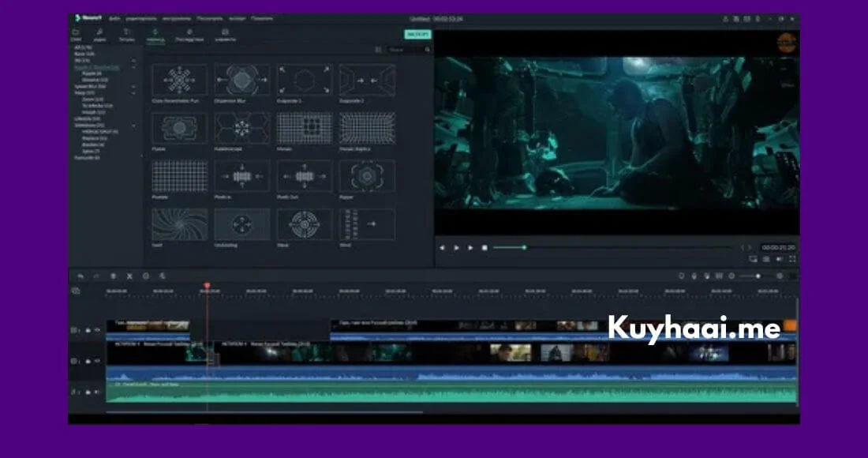The width and height of the screenshot is (868, 458).
Task: Toggle eye visibility on top video track
Action: [97, 331]
